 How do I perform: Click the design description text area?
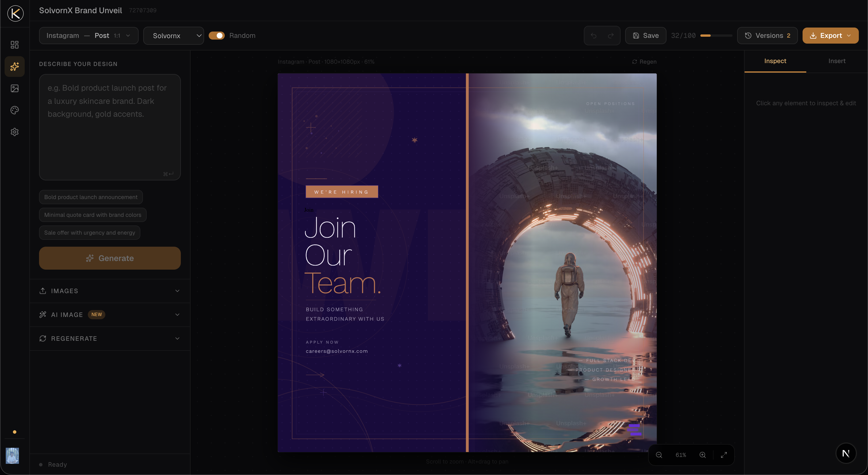(x=110, y=127)
